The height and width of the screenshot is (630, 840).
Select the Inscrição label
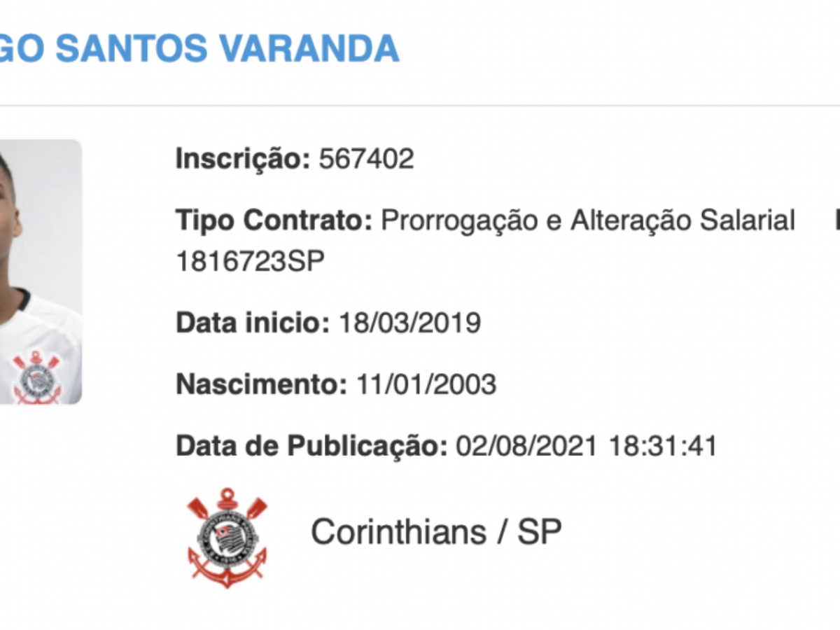[242, 159]
